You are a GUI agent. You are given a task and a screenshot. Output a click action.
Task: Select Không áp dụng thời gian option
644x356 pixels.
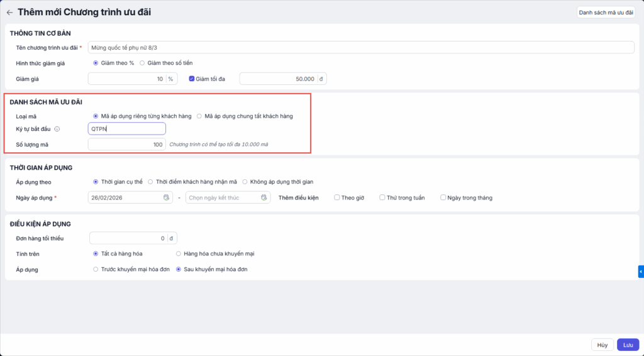[x=245, y=182]
